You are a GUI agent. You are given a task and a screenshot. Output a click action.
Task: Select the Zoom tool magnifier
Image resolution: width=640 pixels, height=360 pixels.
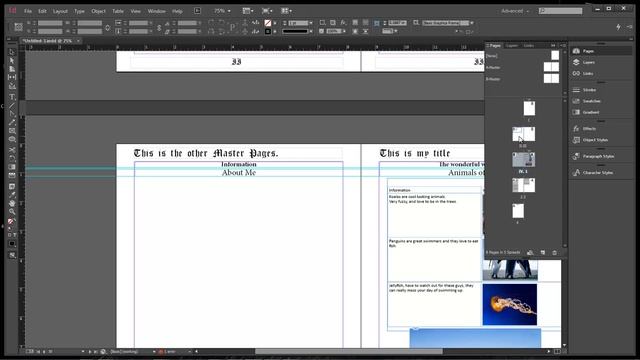pyautogui.click(x=12, y=212)
